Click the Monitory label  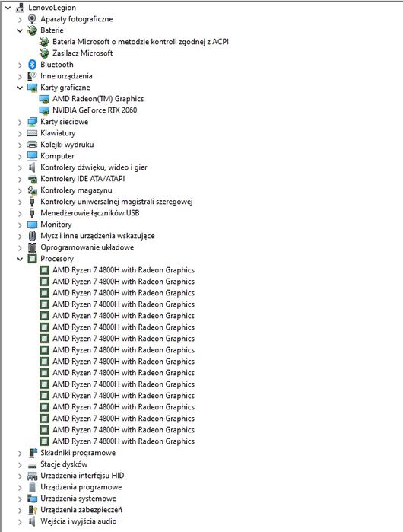coord(56,225)
